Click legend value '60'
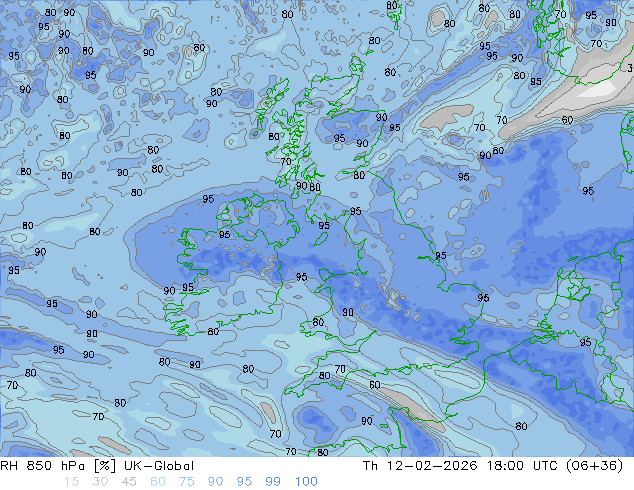 pyautogui.click(x=158, y=482)
